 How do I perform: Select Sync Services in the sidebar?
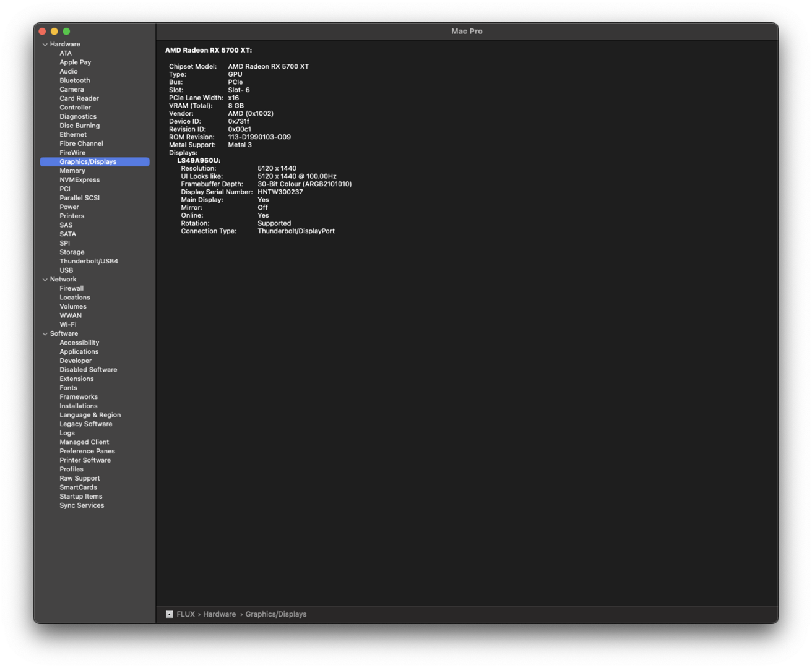82,505
